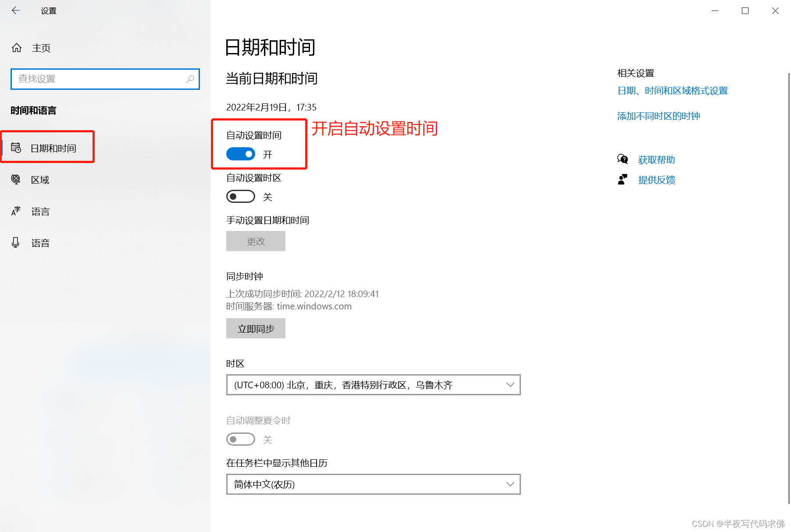Click the disabled 更改 button

[x=256, y=241]
